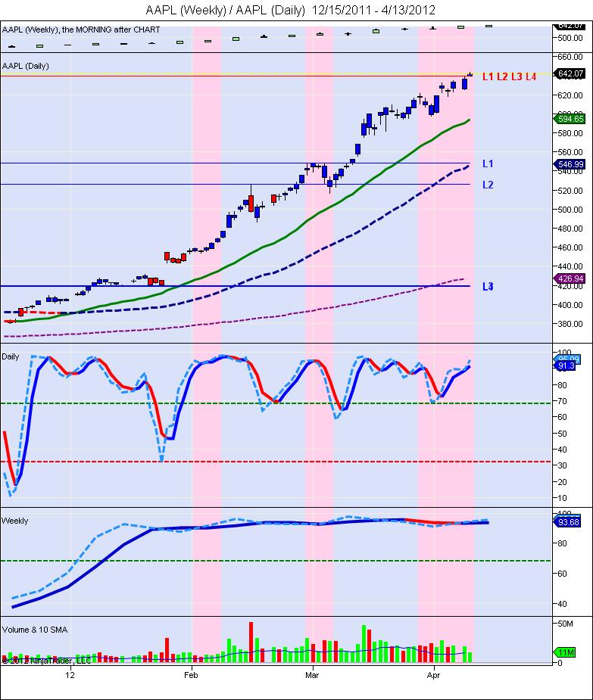Select the blue L2 level label
Screen dimensions: 593x700
[x=488, y=185]
